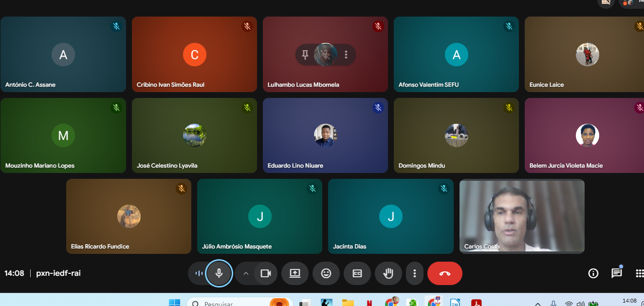Open more options three-dot menu
Image resolution: width=644 pixels, height=306 pixels.
pos(414,273)
